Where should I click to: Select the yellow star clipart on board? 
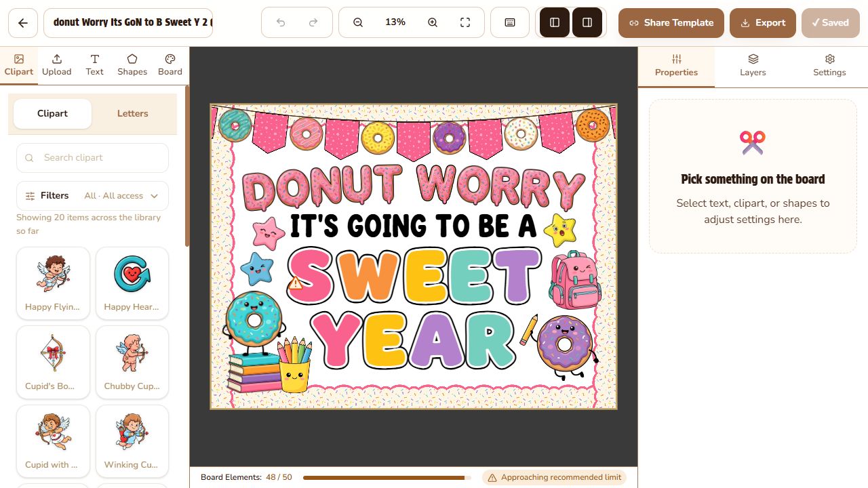[x=560, y=230]
